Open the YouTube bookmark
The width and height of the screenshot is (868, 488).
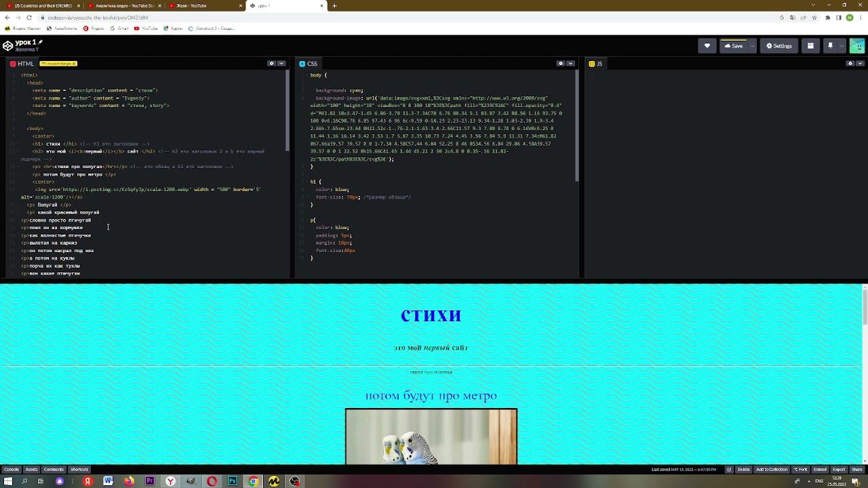tap(146, 28)
